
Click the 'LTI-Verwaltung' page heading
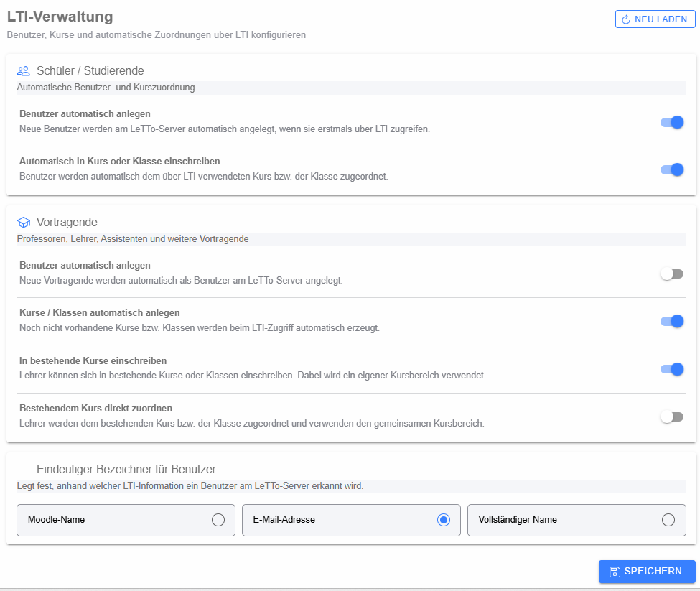click(60, 17)
